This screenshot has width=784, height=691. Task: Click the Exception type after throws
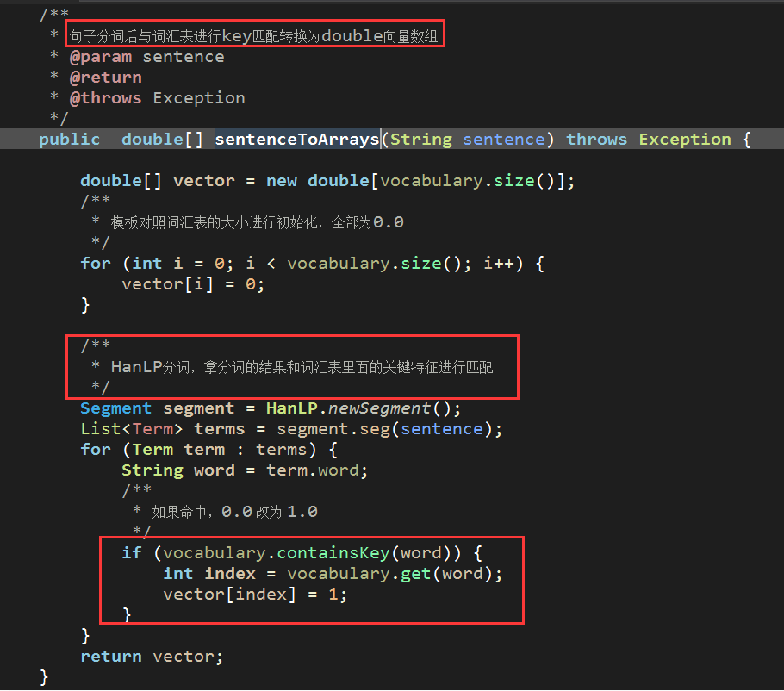pos(685,140)
